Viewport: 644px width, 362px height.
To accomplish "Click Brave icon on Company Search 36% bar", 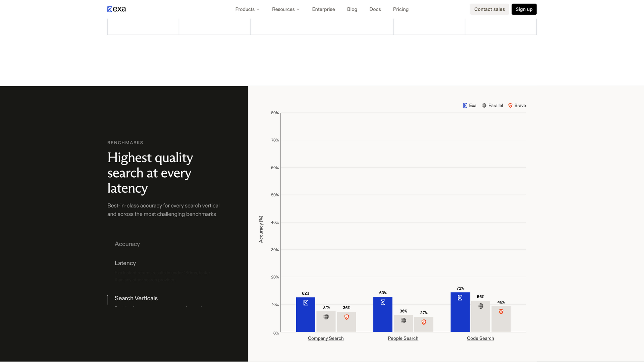I will click(x=346, y=317).
